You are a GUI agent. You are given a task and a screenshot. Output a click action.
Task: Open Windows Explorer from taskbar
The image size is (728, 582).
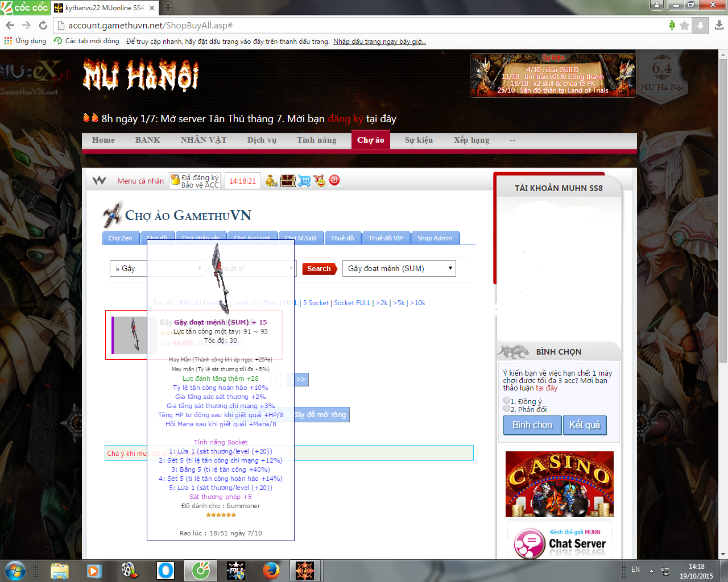[x=59, y=570]
